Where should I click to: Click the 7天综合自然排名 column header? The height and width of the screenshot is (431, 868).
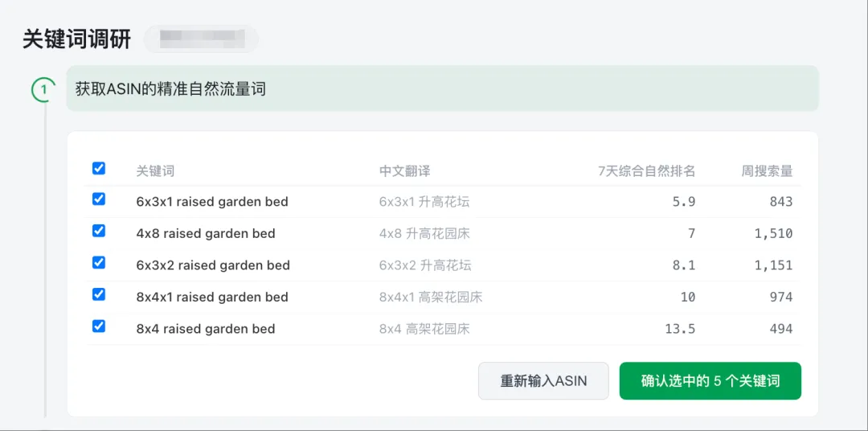tap(646, 170)
